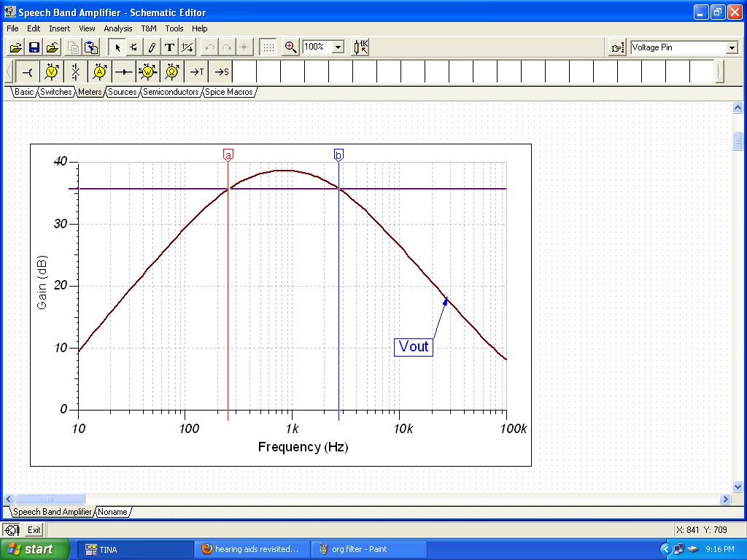Switch to hearing aids revisited browser window
Screen dimensions: 747x560
(x=252, y=550)
